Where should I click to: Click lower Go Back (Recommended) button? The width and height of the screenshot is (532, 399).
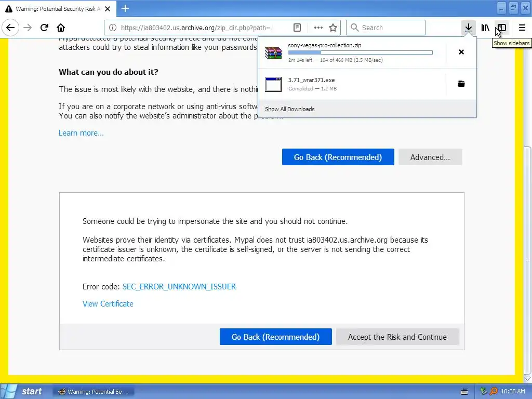275,337
